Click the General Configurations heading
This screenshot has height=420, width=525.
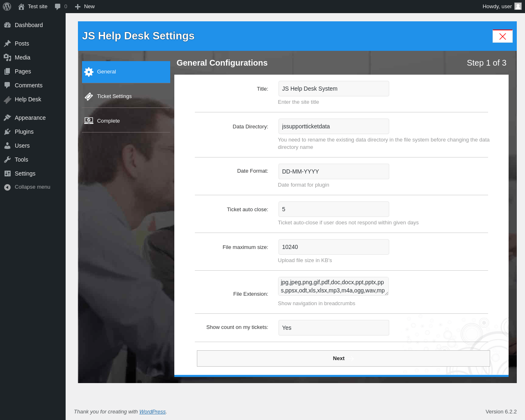[222, 63]
